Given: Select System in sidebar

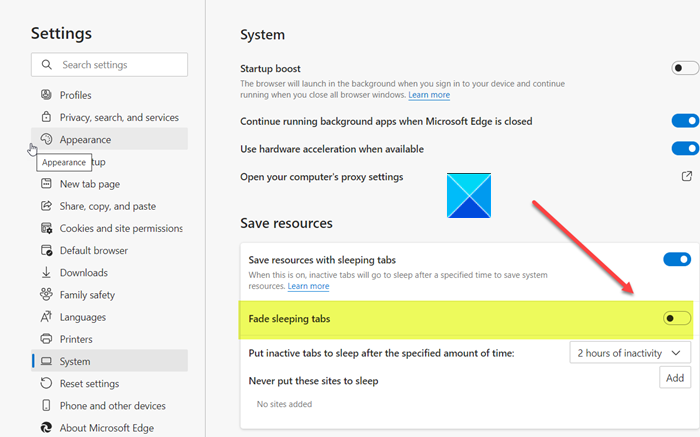Looking at the screenshot, I should click(x=109, y=361).
